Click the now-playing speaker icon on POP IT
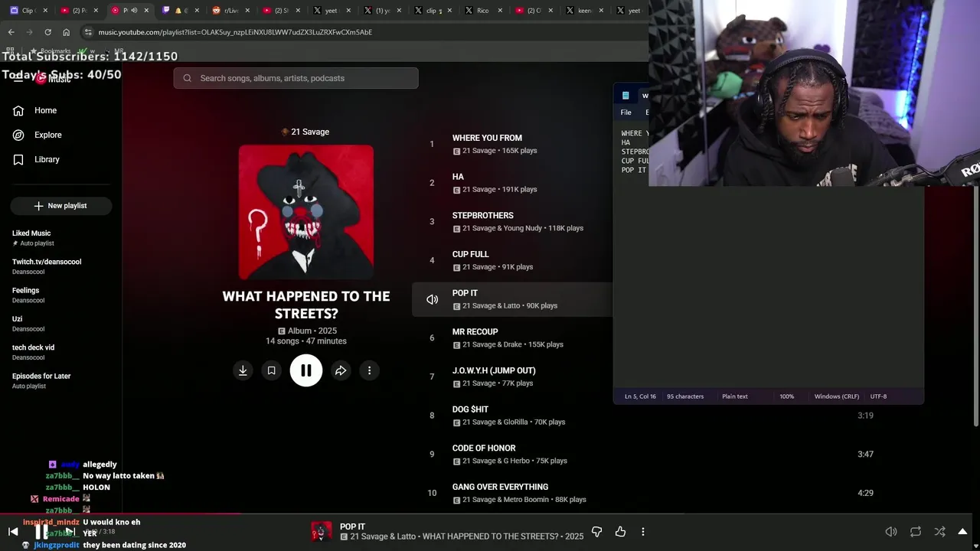This screenshot has height=551, width=980. click(x=432, y=299)
